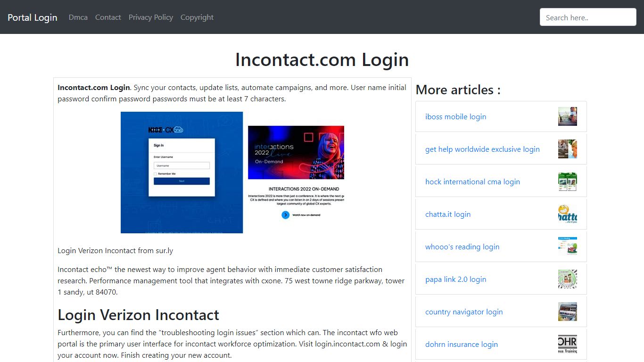The width and height of the screenshot is (644, 362).
Task: Click the hock international cma thumbnail
Action: click(568, 181)
